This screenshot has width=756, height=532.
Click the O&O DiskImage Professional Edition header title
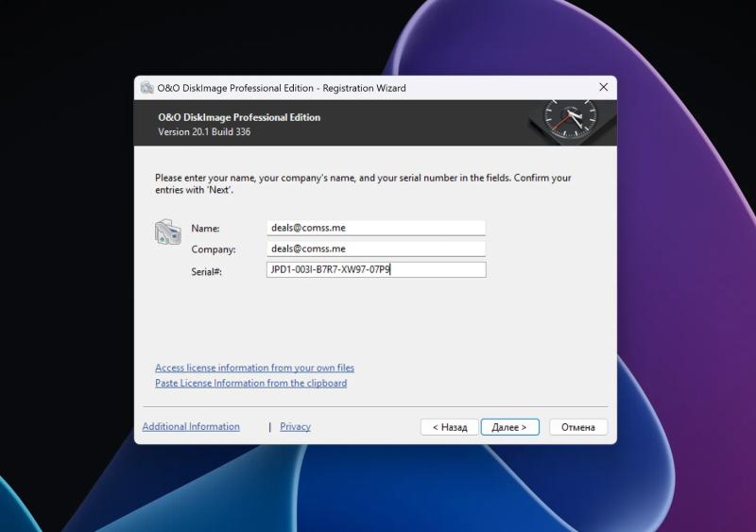point(239,117)
